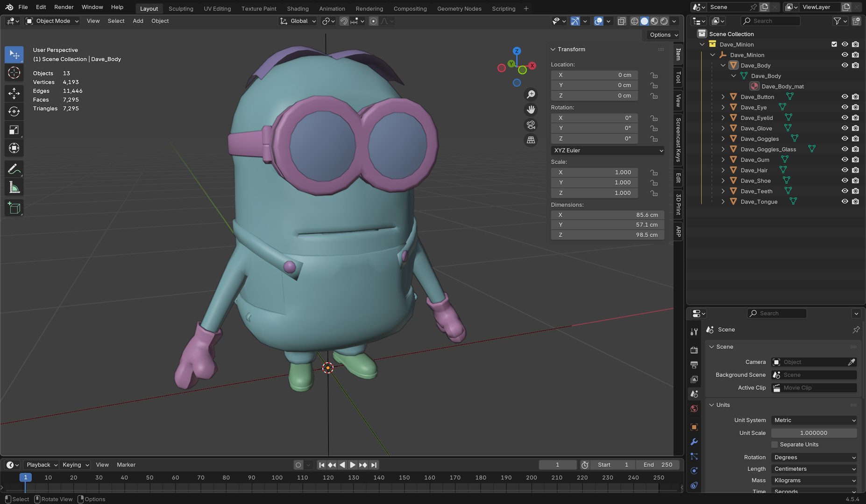866x504 pixels.
Task: Hide Dave_Goggles with its eye icon
Action: pos(845,139)
